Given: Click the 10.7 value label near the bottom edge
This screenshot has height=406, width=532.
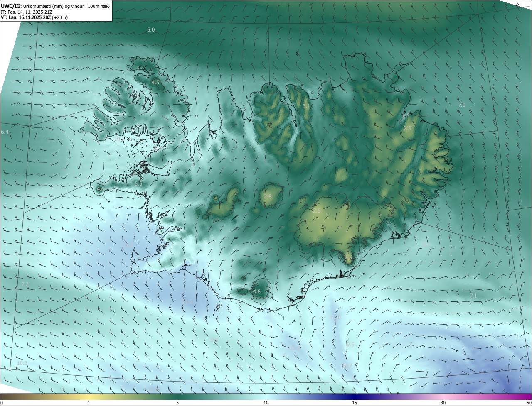Looking at the screenshot, I should click(347, 366).
